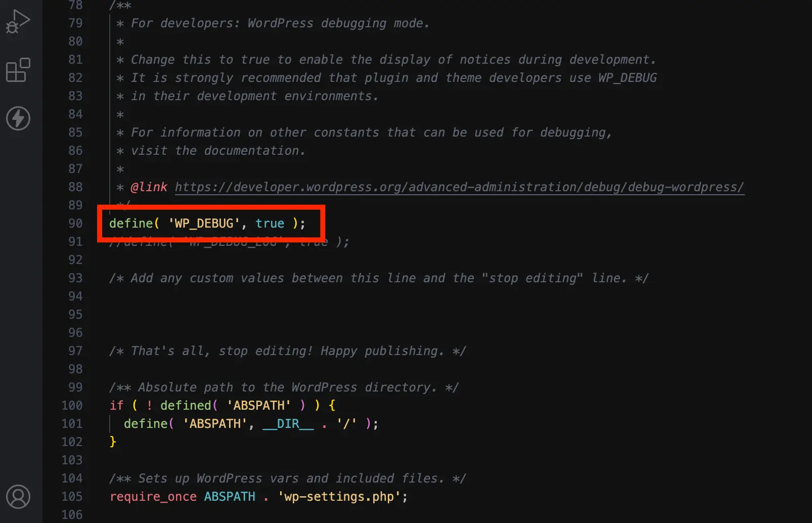This screenshot has height=523, width=812.
Task: Click line number 79 in the gutter
Action: click(75, 23)
